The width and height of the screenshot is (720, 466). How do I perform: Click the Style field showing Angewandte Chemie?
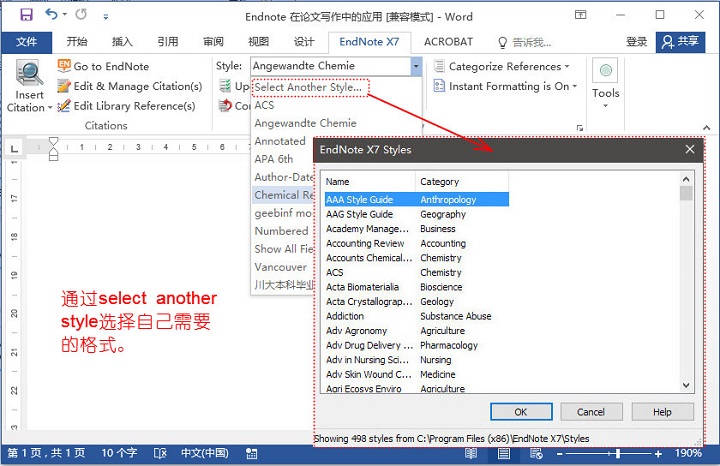(x=331, y=66)
